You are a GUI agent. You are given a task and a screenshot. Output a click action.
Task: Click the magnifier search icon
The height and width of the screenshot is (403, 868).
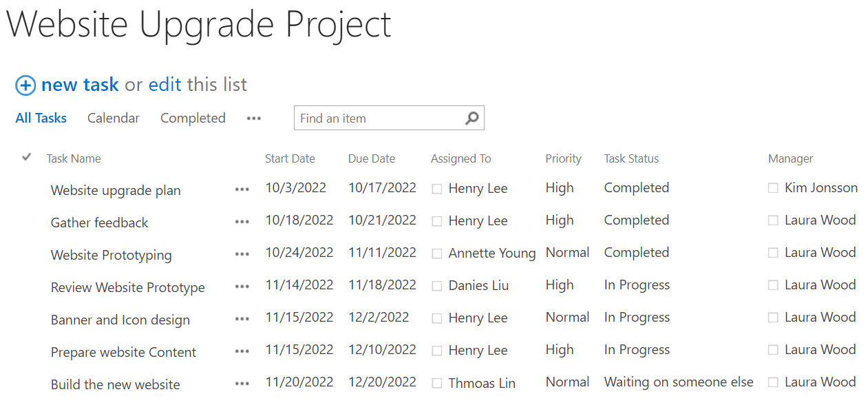[472, 118]
